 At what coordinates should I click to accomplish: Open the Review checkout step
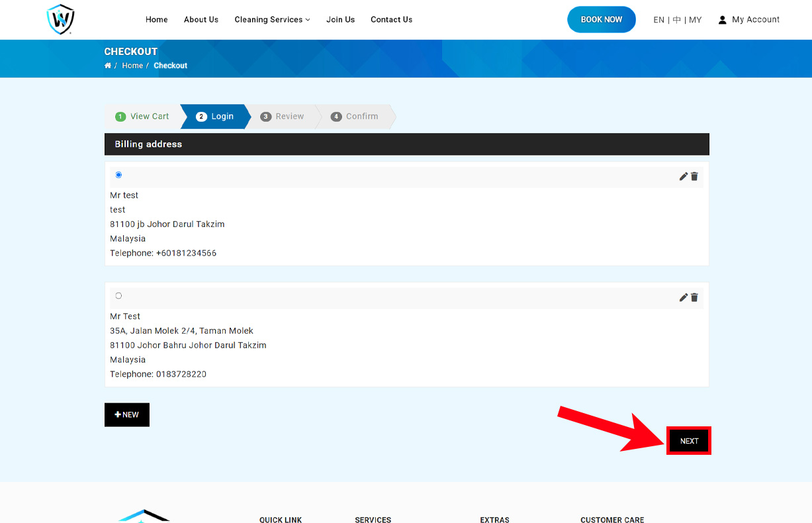(x=283, y=117)
